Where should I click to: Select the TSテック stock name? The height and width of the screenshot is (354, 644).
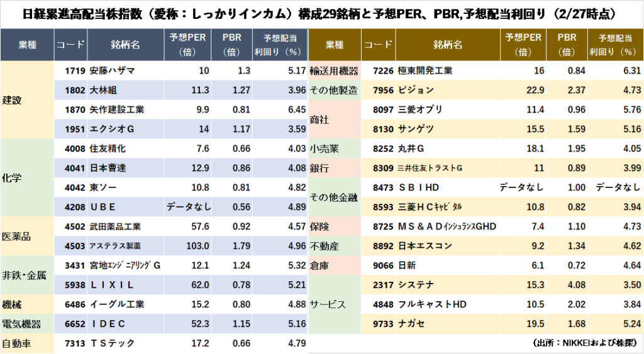pyautogui.click(x=112, y=343)
